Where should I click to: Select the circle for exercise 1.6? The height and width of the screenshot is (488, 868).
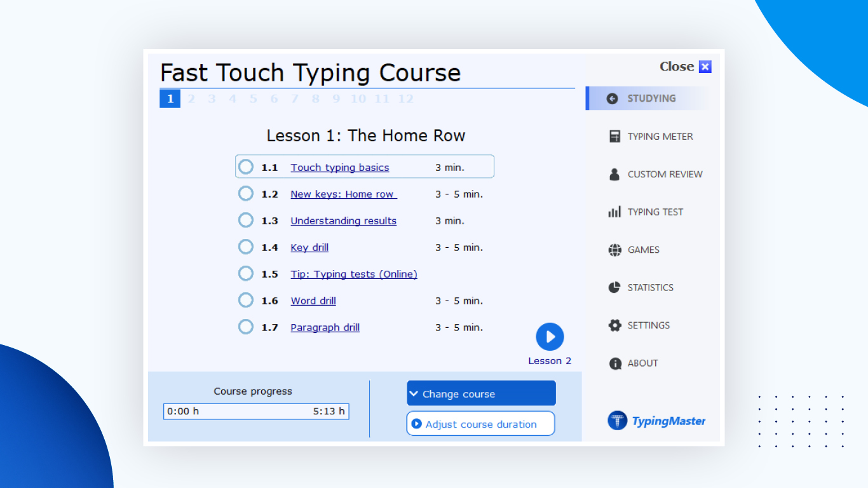pyautogui.click(x=246, y=301)
